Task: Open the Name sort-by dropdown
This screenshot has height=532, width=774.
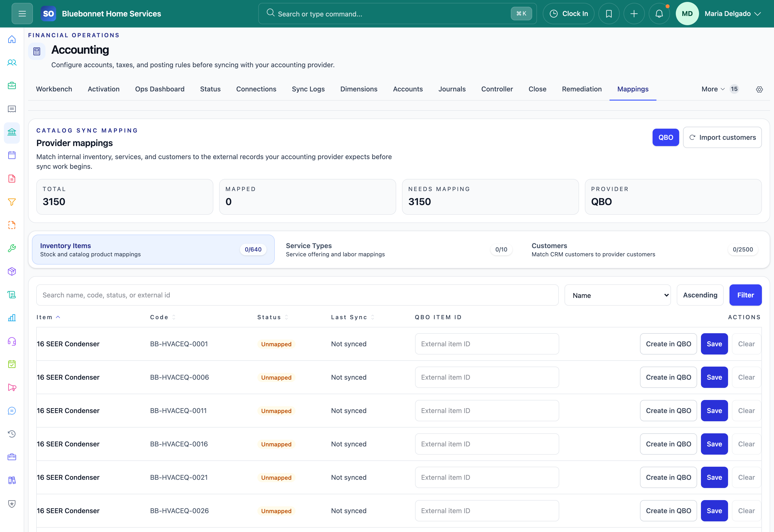Action: (617, 295)
